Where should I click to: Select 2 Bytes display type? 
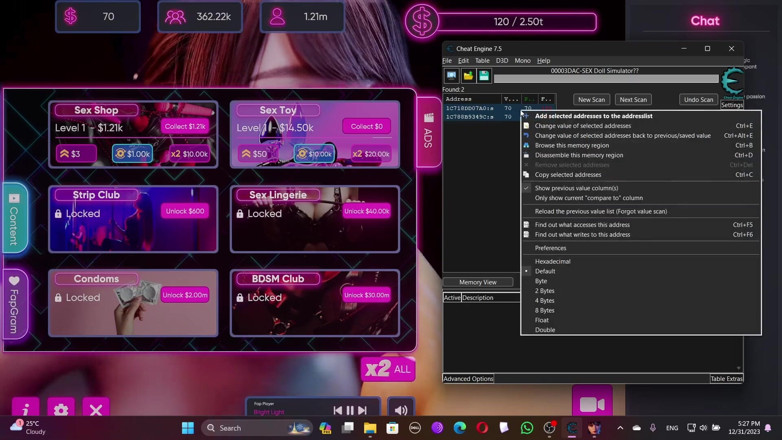pyautogui.click(x=641, y=290)
